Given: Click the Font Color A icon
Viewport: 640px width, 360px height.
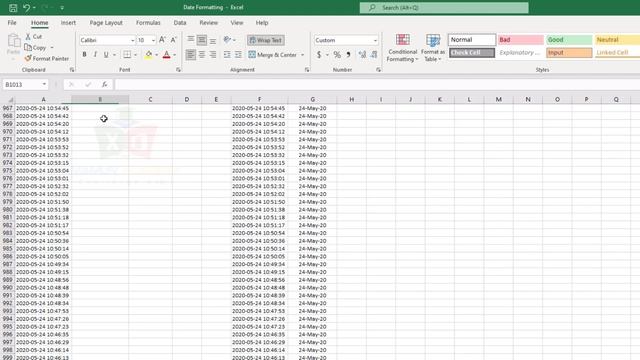Looking at the screenshot, I should pos(166,55).
